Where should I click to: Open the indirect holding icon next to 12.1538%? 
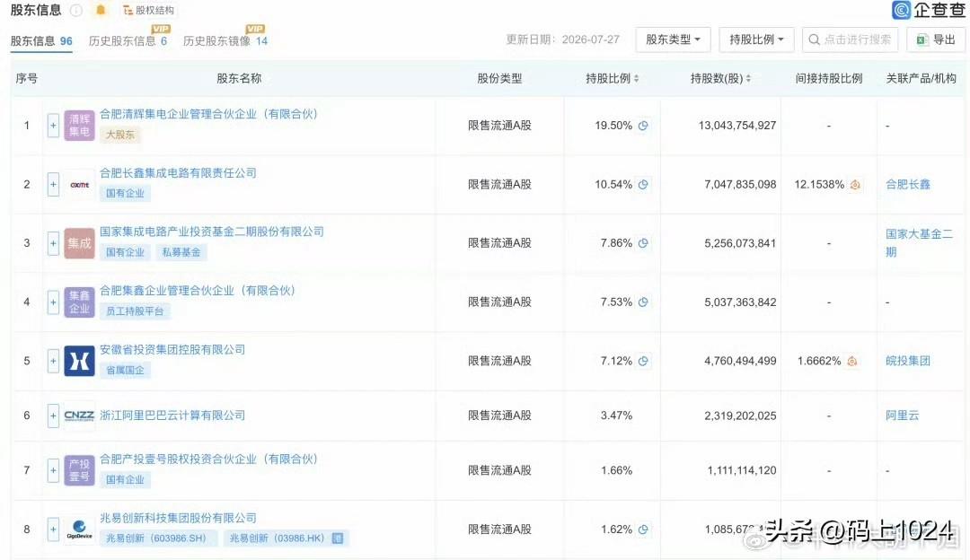tap(855, 184)
